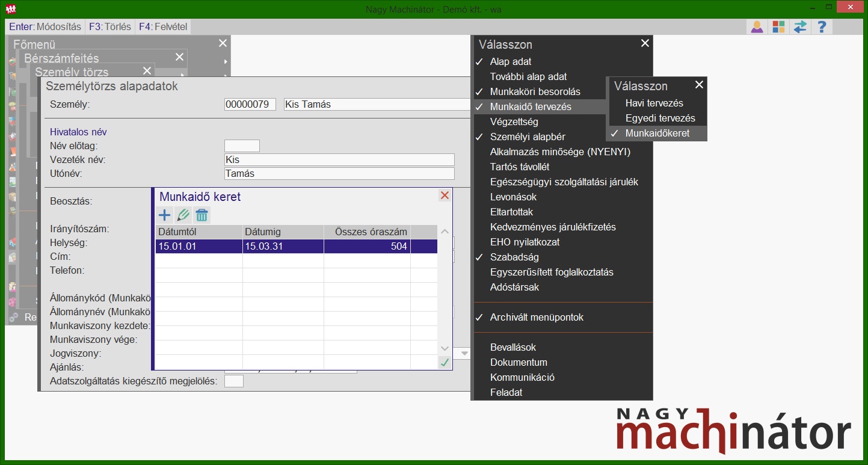Open Egészségügyi szolgáltatási járulék entry
The height and width of the screenshot is (465, 868).
click(562, 182)
